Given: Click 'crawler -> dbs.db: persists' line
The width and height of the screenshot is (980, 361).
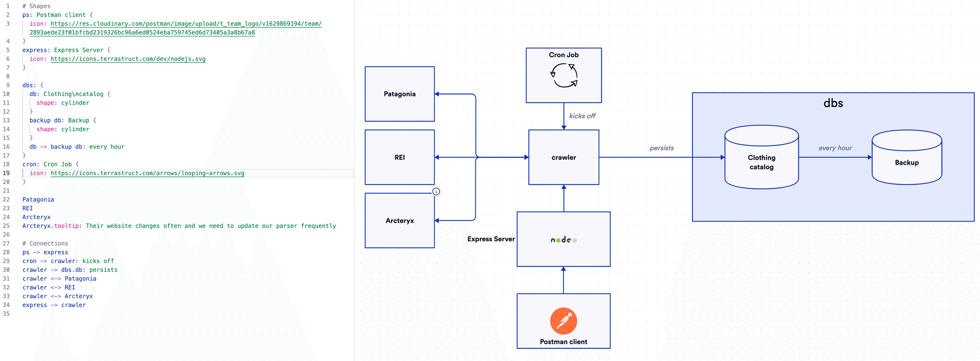Looking at the screenshot, I should point(70,270).
